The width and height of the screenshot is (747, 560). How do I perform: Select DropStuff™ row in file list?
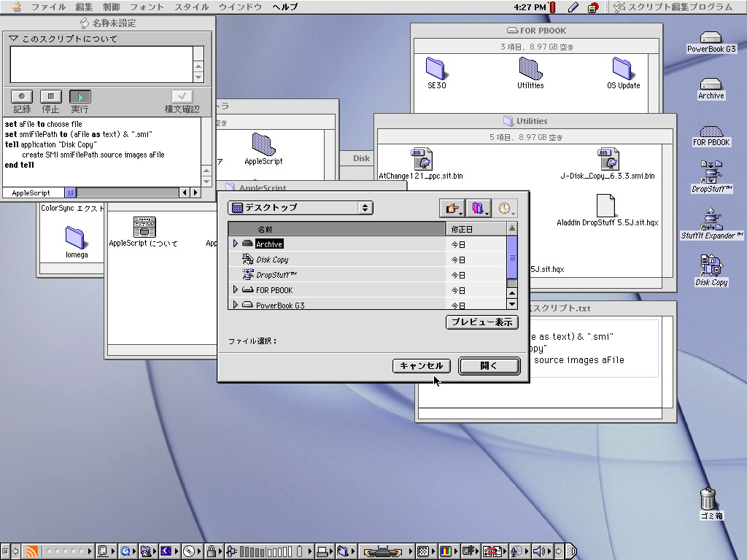click(367, 275)
